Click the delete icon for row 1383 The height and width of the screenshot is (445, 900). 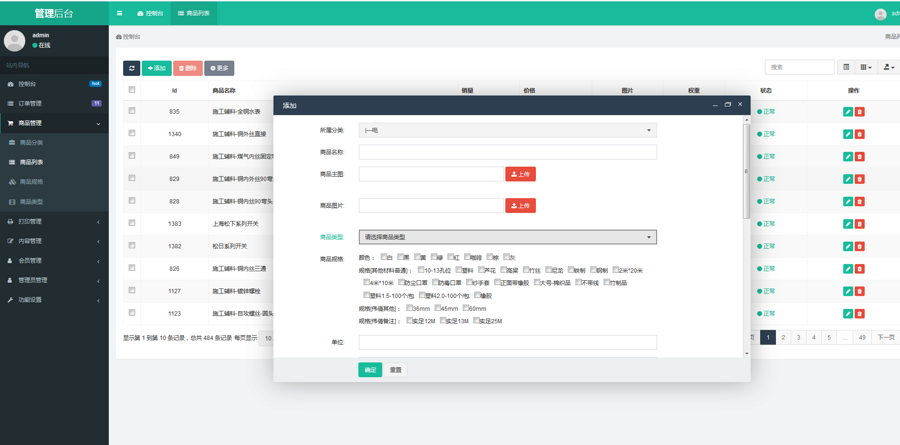(x=859, y=224)
